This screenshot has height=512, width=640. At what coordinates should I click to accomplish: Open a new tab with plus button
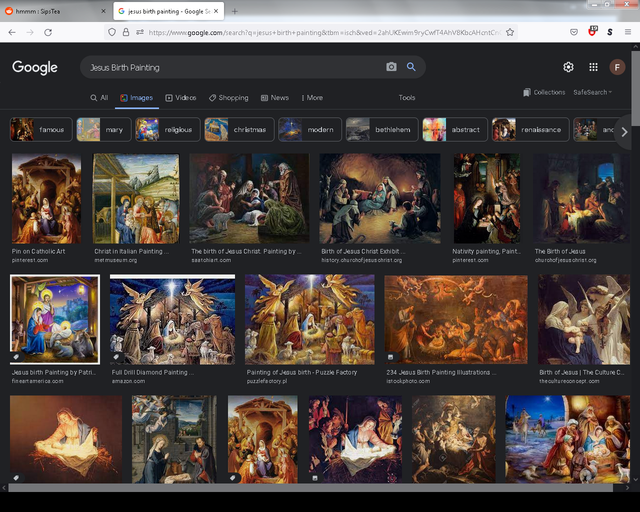[x=234, y=11]
